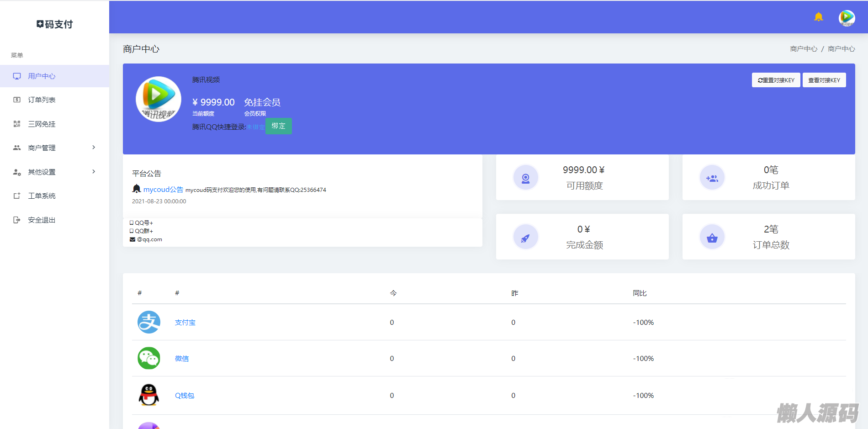
Task: Click the rocket icon for completed amount
Action: (525, 237)
